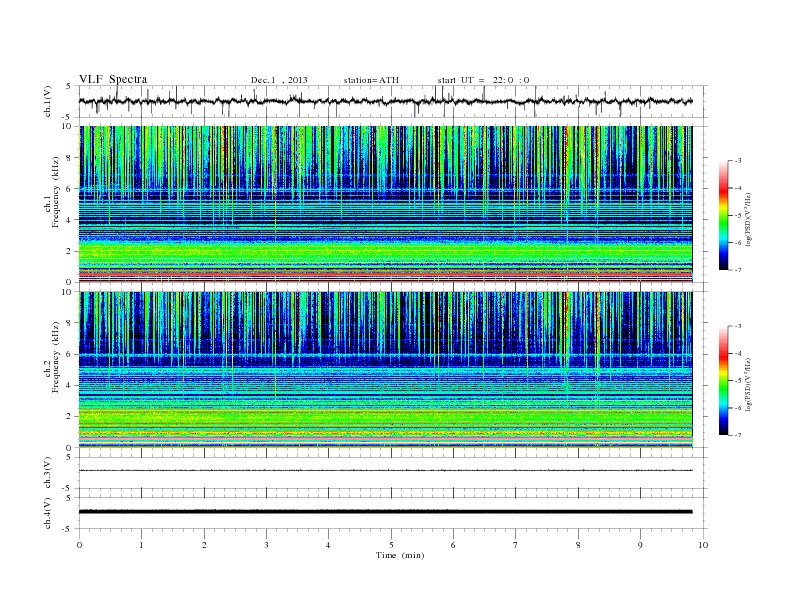
Task: Click the "ch.4(V)" axis label
Action: tap(47, 513)
